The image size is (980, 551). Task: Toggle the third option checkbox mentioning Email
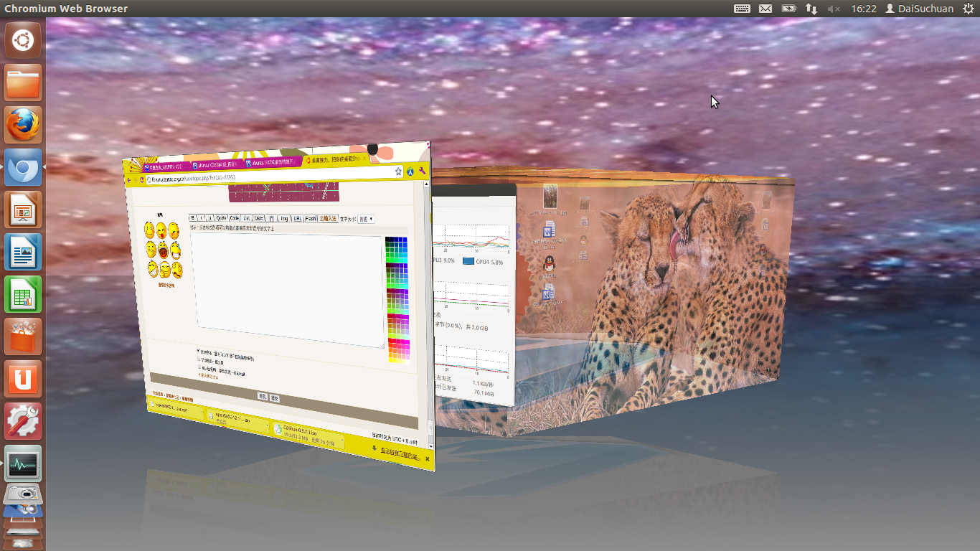[x=199, y=367]
